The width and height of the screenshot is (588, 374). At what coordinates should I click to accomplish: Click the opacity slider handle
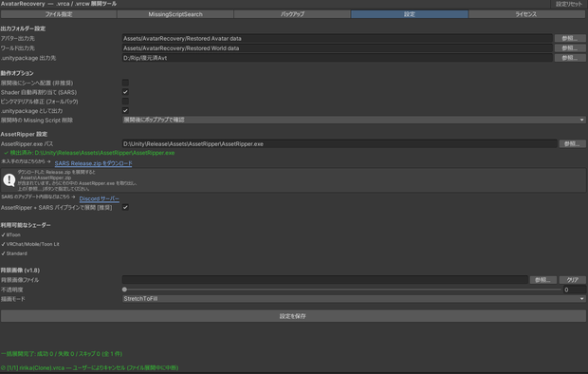click(124, 290)
